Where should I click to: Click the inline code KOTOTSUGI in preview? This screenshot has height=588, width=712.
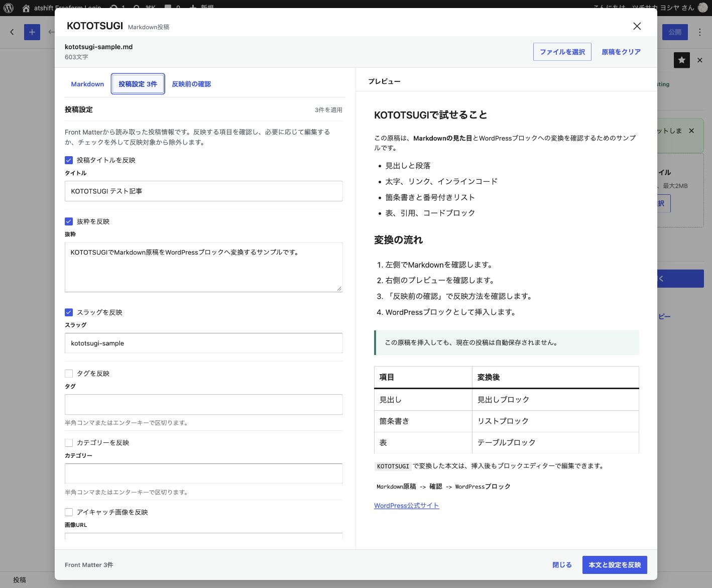coord(393,466)
